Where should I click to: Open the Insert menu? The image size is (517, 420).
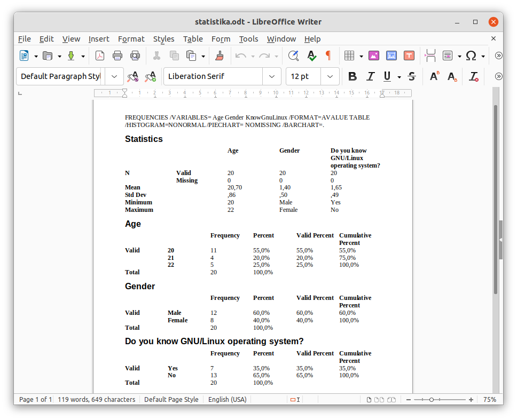click(x=99, y=39)
